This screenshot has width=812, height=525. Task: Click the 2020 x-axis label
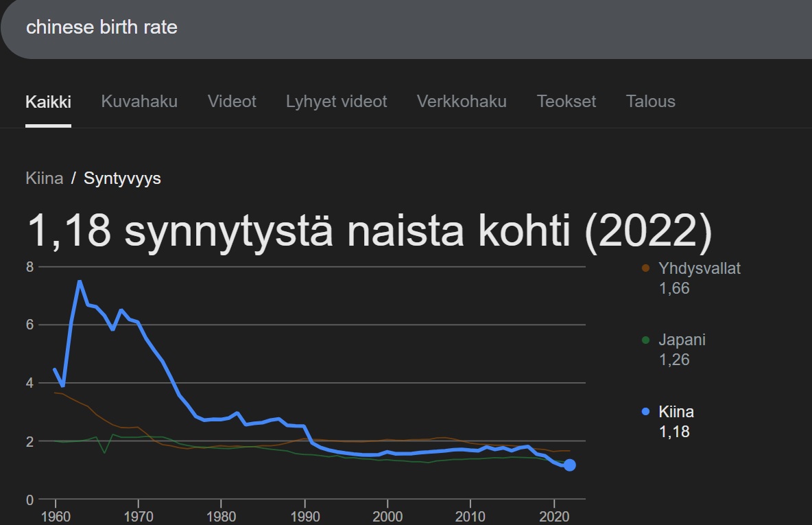[554, 517]
